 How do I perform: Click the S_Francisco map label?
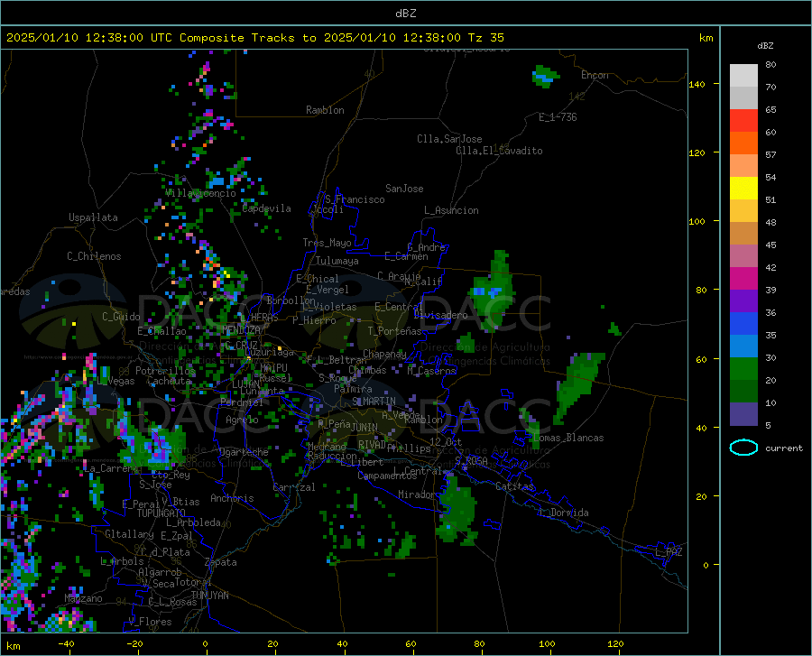[x=355, y=199]
